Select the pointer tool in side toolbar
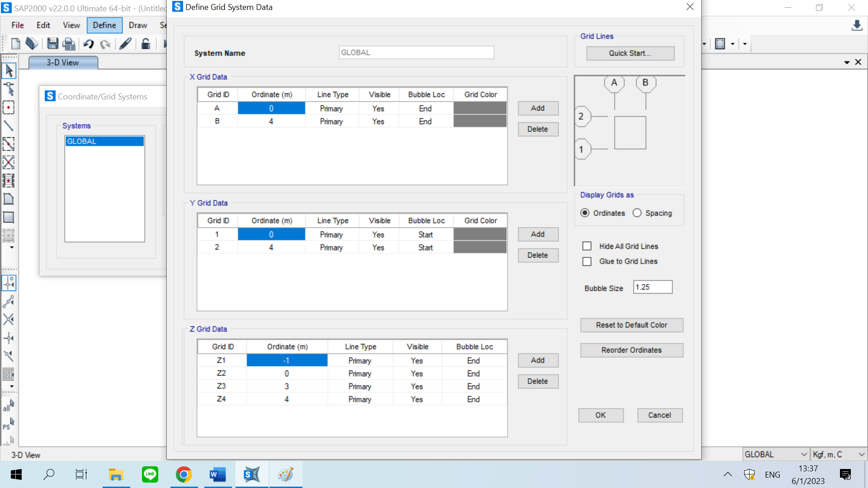The height and width of the screenshot is (488, 868). coord(9,70)
